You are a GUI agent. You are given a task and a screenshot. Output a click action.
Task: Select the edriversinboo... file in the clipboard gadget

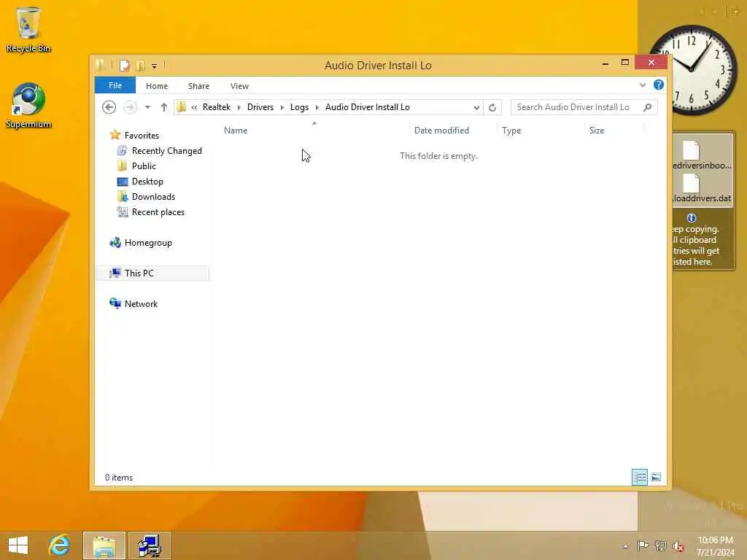click(x=701, y=156)
